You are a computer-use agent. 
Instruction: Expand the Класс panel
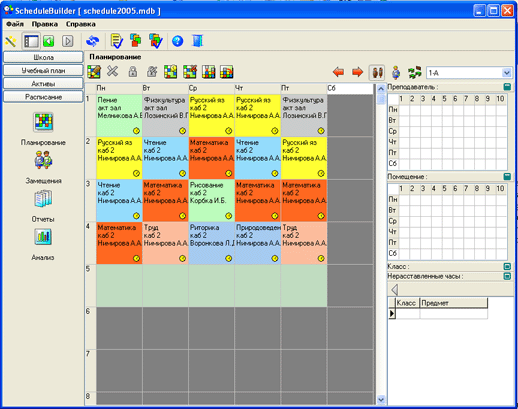tap(507, 266)
